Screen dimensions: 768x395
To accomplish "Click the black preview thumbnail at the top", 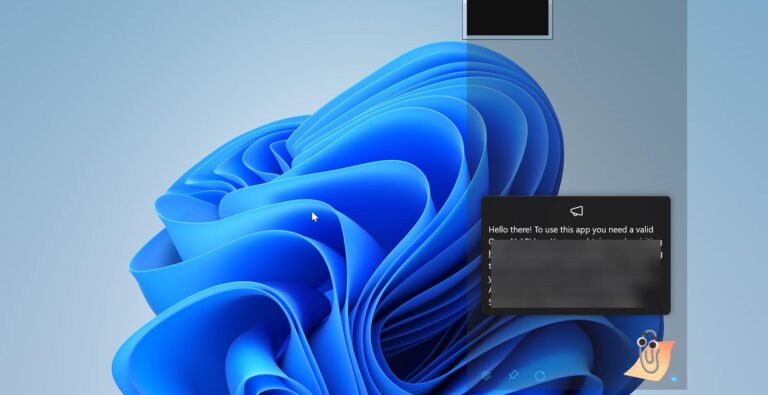I will [507, 18].
